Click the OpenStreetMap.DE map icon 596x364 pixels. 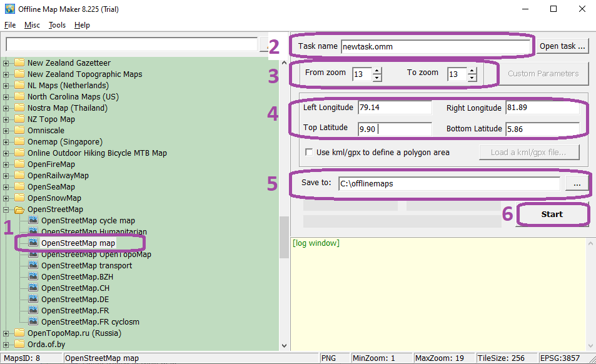[x=33, y=299]
